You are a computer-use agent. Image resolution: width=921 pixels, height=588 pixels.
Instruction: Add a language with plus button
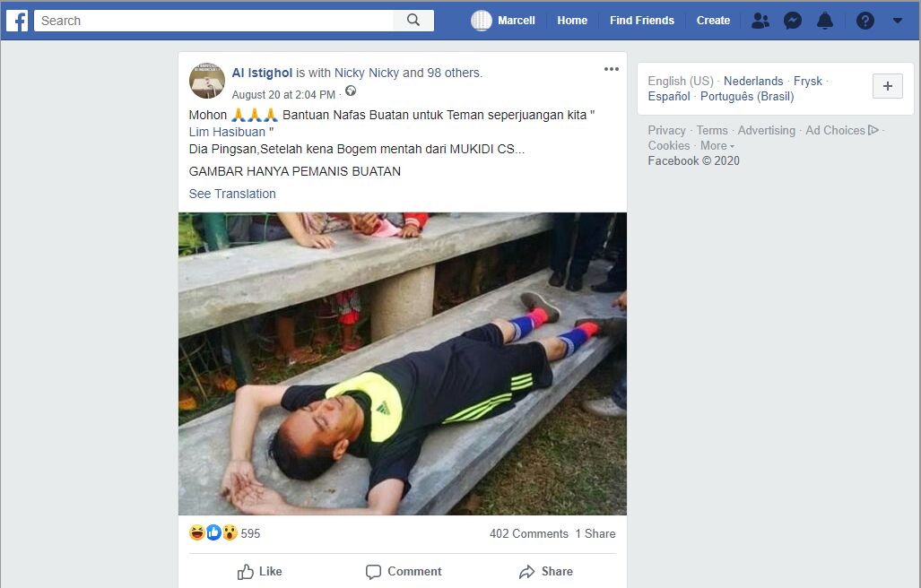coord(888,86)
